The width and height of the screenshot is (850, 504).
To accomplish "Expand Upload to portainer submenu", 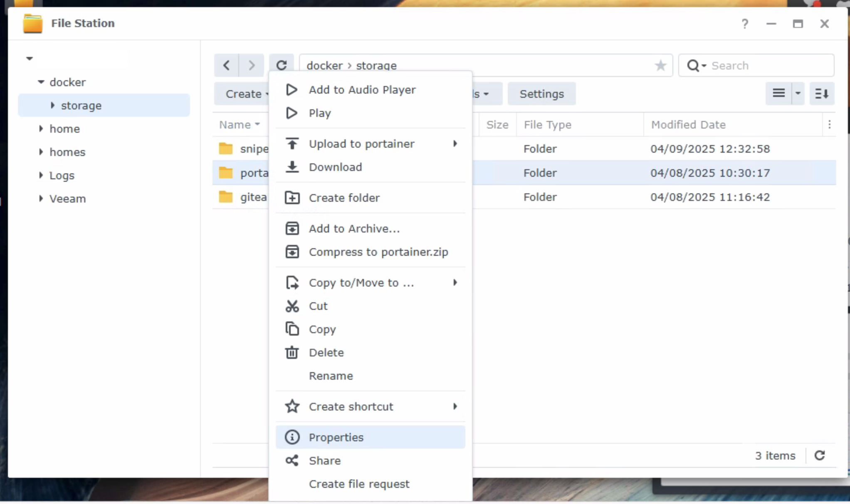I will pyautogui.click(x=370, y=144).
